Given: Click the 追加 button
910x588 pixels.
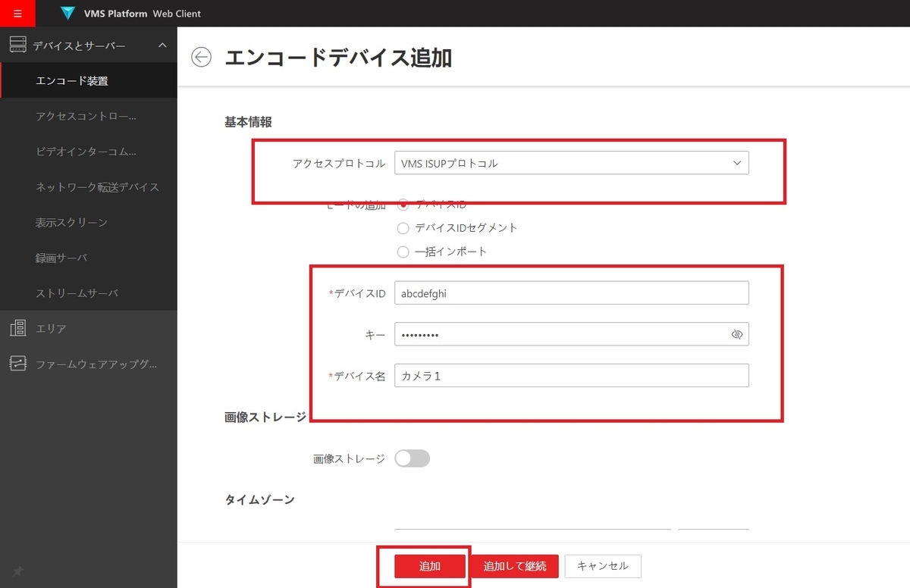Looking at the screenshot, I should pyautogui.click(x=430, y=566).
